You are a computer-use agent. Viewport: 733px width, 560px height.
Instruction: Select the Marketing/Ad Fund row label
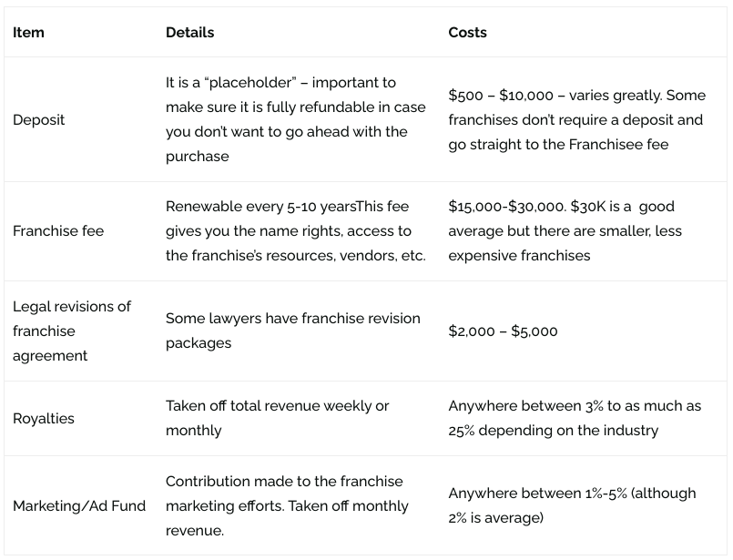pyautogui.click(x=79, y=505)
